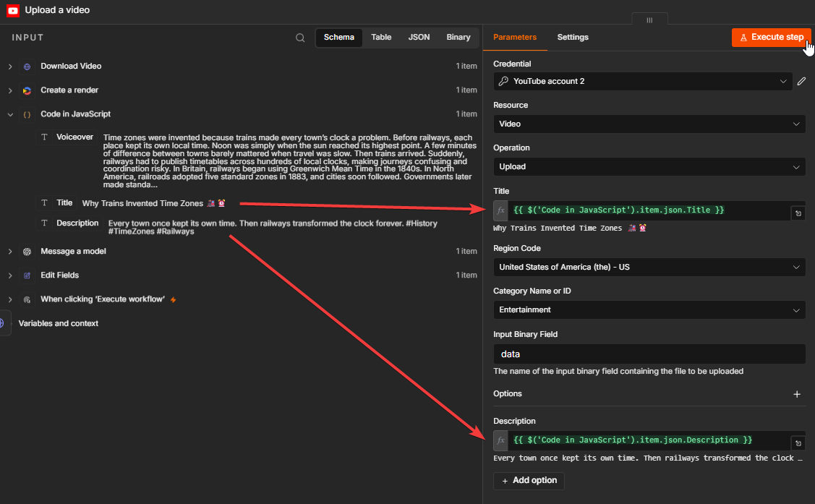The height and width of the screenshot is (504, 815).
Task: Switch to the Binary view tab
Action: point(458,38)
